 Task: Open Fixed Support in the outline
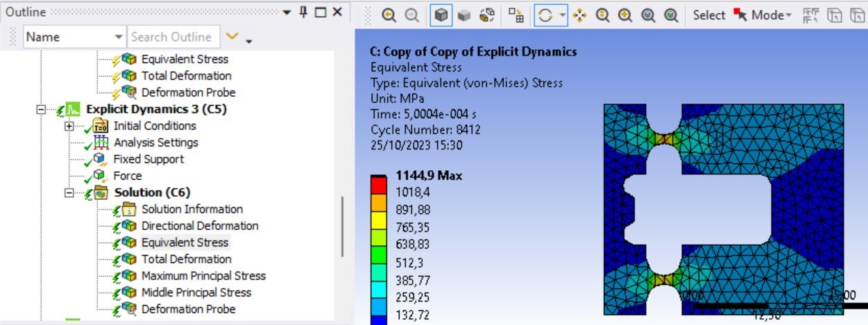click(x=148, y=160)
